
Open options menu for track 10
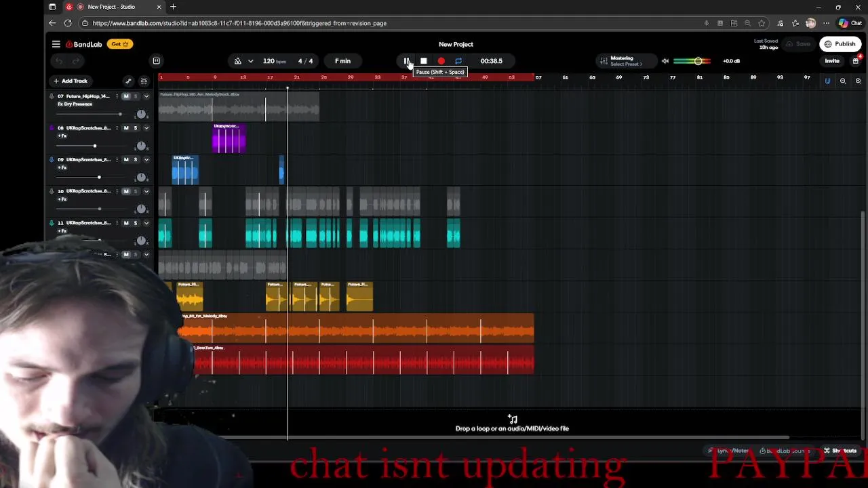[117, 191]
